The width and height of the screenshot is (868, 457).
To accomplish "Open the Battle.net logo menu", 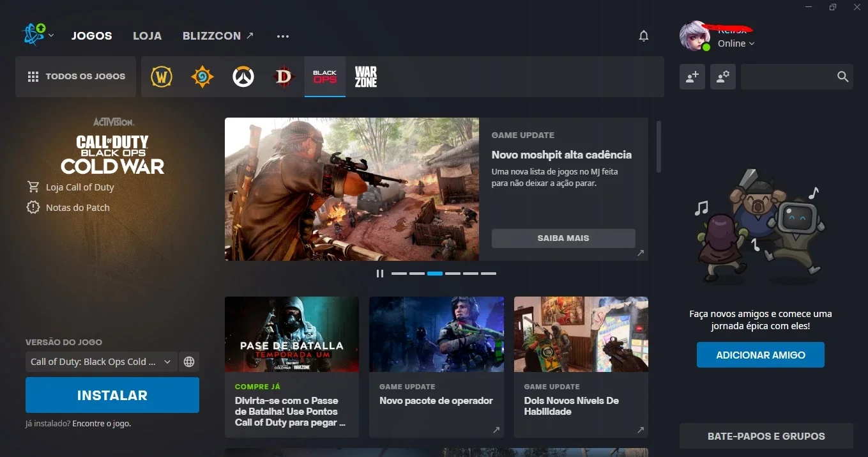I will tap(33, 35).
